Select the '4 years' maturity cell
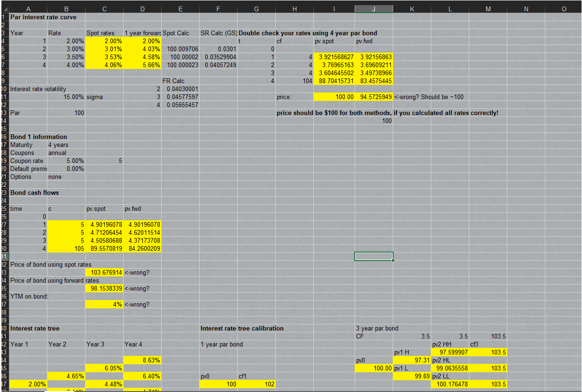Viewport: 582px width, 392px height. 66,145
